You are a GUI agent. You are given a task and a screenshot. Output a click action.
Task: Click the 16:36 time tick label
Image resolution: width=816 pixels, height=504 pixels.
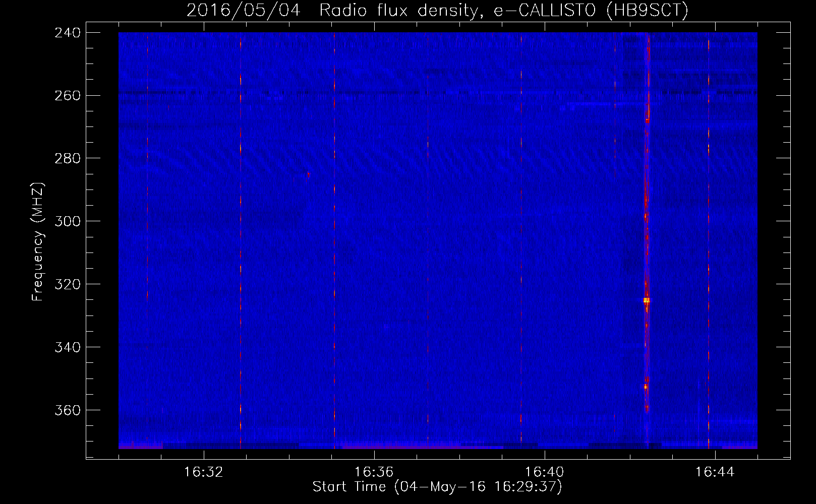click(374, 472)
